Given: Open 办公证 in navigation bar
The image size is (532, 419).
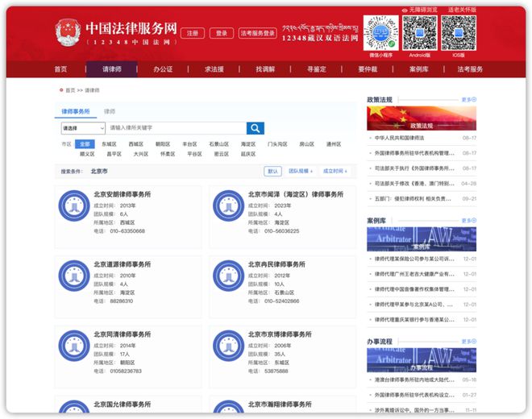Looking at the screenshot, I should click(163, 69).
